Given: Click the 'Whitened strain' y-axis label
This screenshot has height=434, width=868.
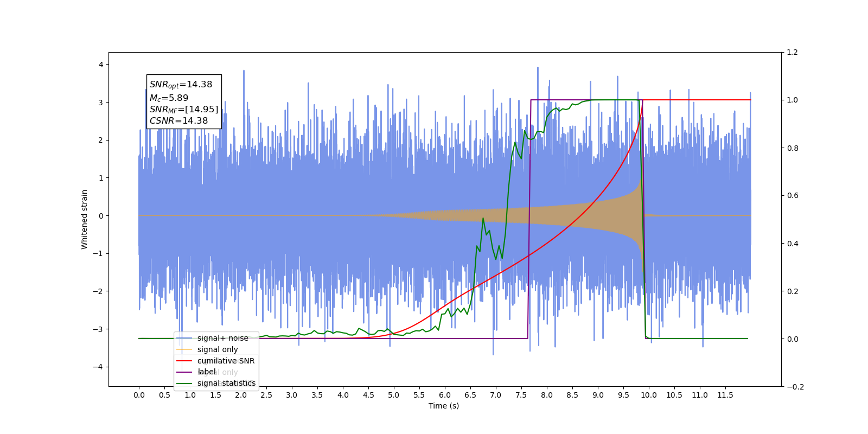Looking at the screenshot, I should [x=84, y=219].
